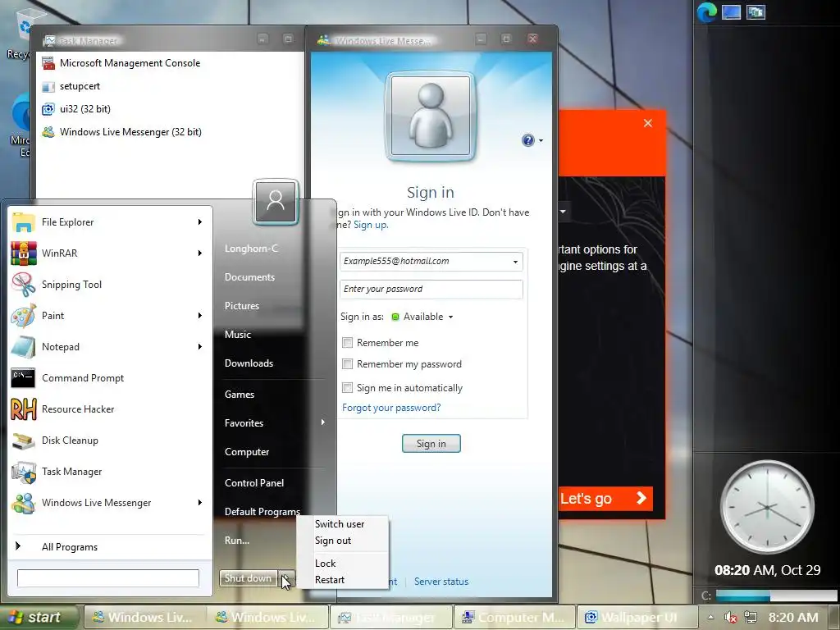The height and width of the screenshot is (630, 840).
Task: Click the Shut down button
Action: click(x=248, y=578)
